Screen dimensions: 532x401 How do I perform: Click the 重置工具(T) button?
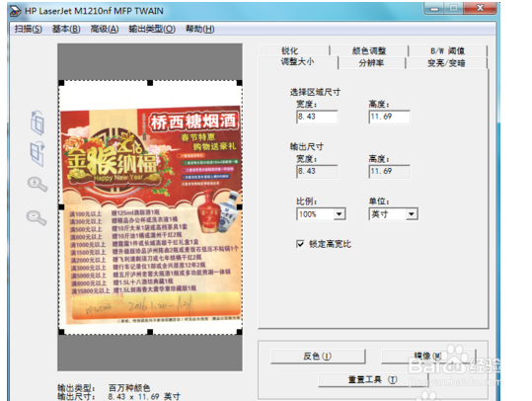coord(373,379)
